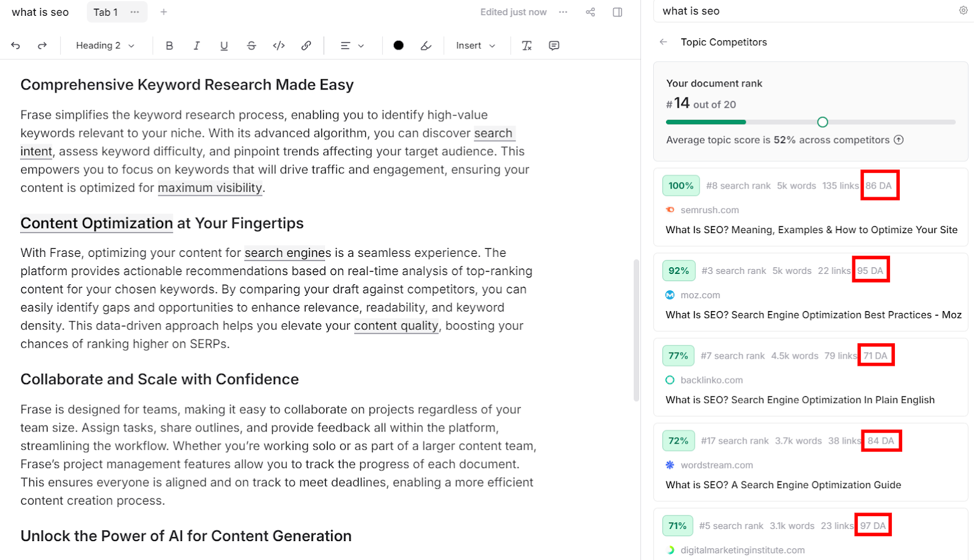This screenshot has width=974, height=560.
Task: Open Tab 1 options ellipsis
Action: (x=135, y=12)
